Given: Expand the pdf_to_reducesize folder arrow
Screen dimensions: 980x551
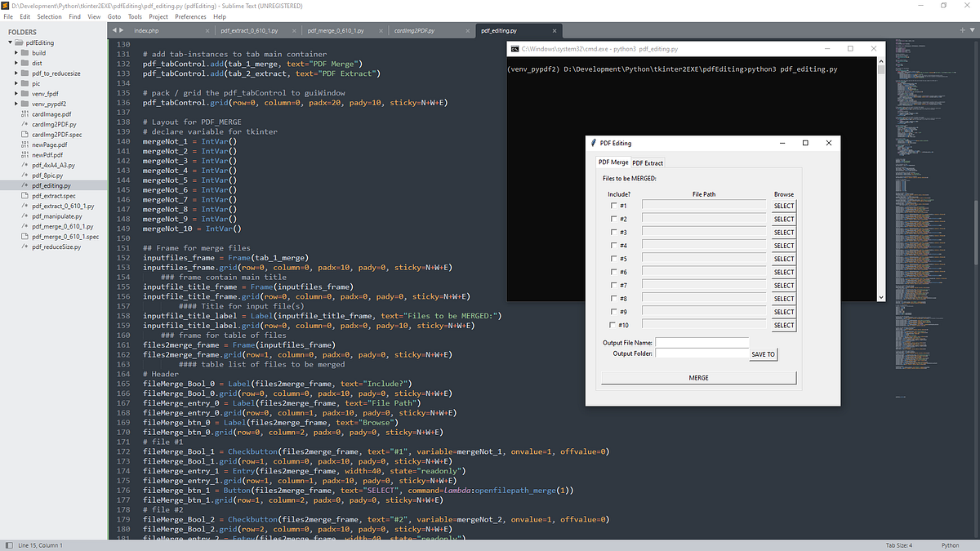Looking at the screenshot, I should [16, 73].
